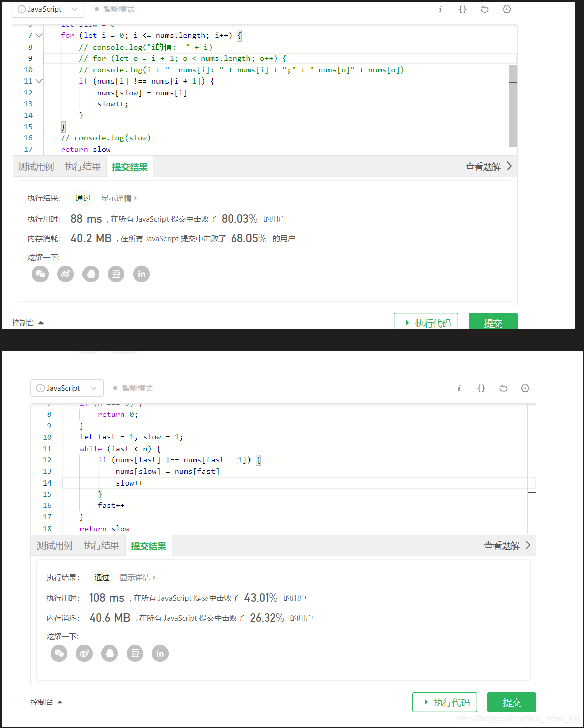Click the info icon in upper editor toolbar
This screenshot has height=728, width=584.
(440, 9)
